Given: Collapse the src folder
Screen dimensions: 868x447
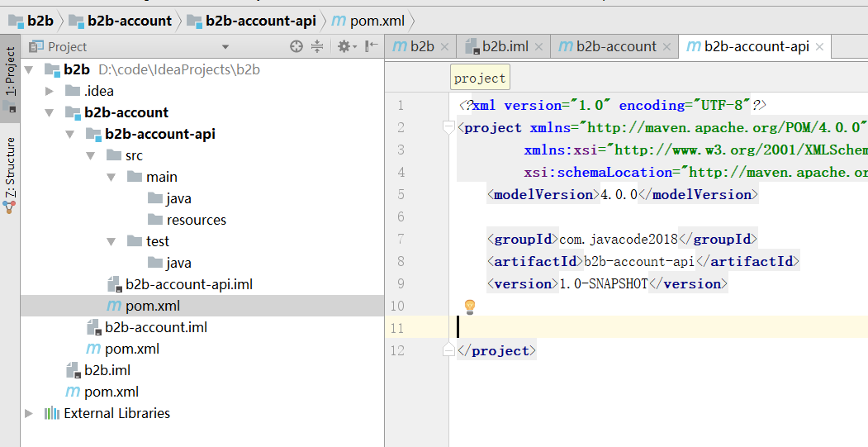Looking at the screenshot, I should pos(92,156).
